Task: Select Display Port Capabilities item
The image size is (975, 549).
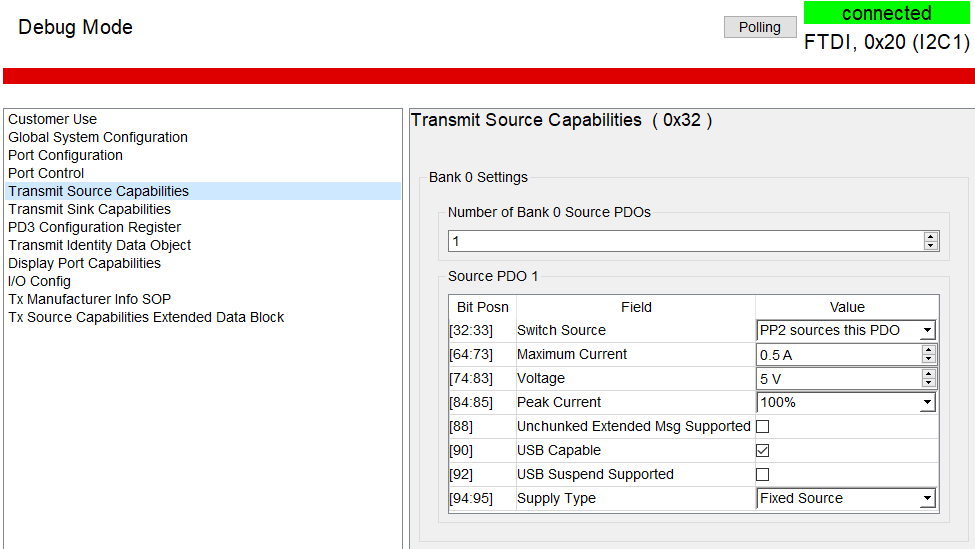Action: tap(85, 263)
